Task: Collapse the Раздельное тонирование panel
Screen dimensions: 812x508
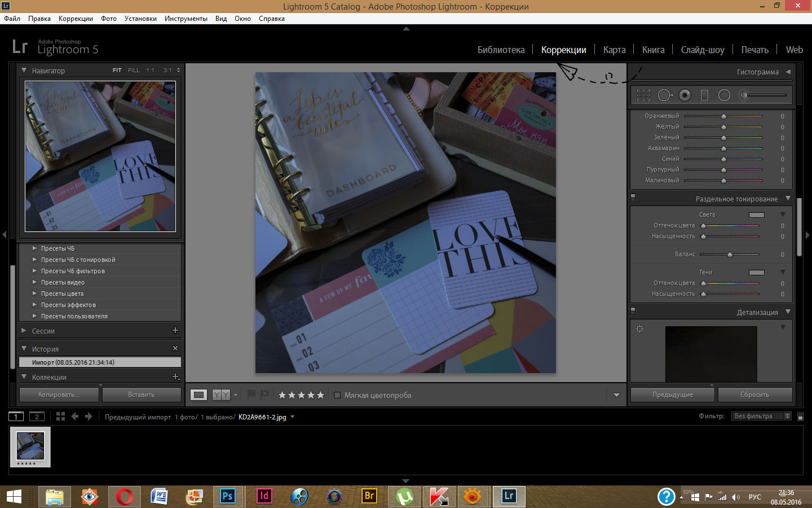Action: click(x=788, y=199)
